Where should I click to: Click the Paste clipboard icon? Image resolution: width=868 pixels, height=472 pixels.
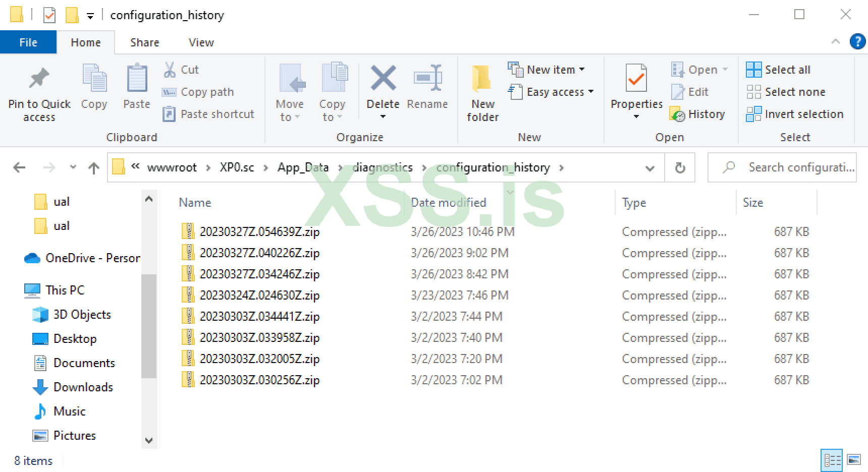pyautogui.click(x=137, y=79)
